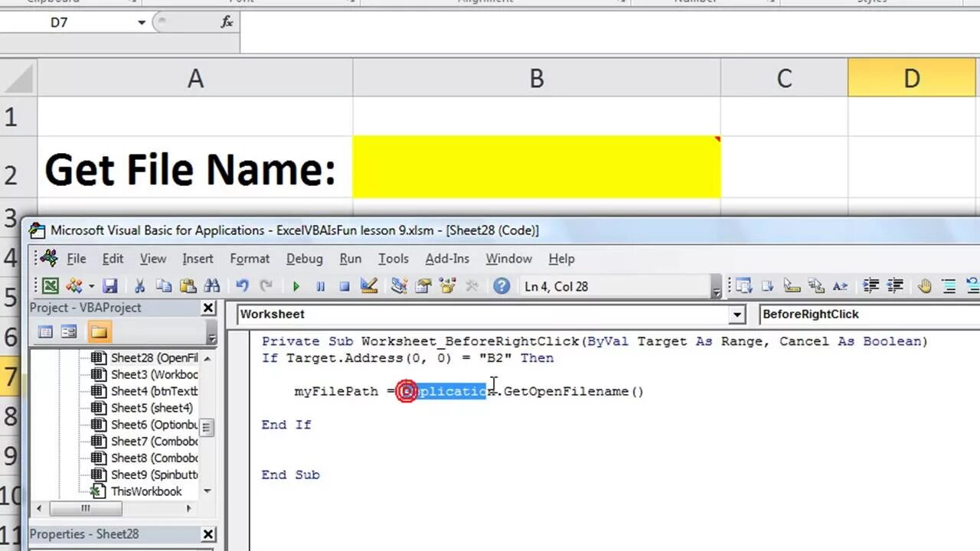This screenshot has width=980, height=551.
Task: Close the Project - VBAProject pane
Action: (x=208, y=308)
